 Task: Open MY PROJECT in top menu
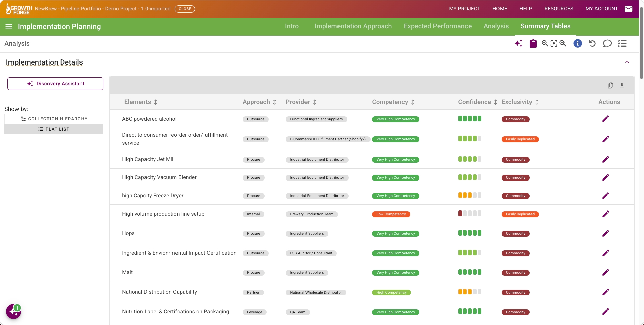tap(464, 9)
